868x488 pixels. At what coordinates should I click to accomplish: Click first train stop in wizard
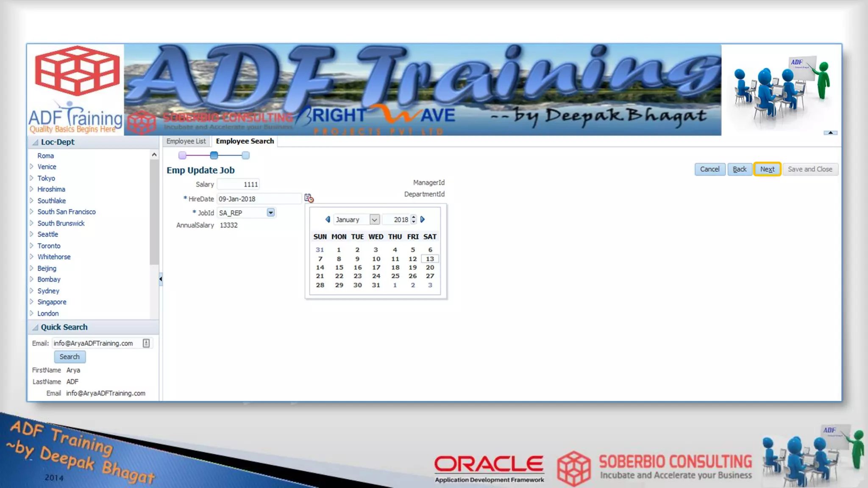click(182, 155)
